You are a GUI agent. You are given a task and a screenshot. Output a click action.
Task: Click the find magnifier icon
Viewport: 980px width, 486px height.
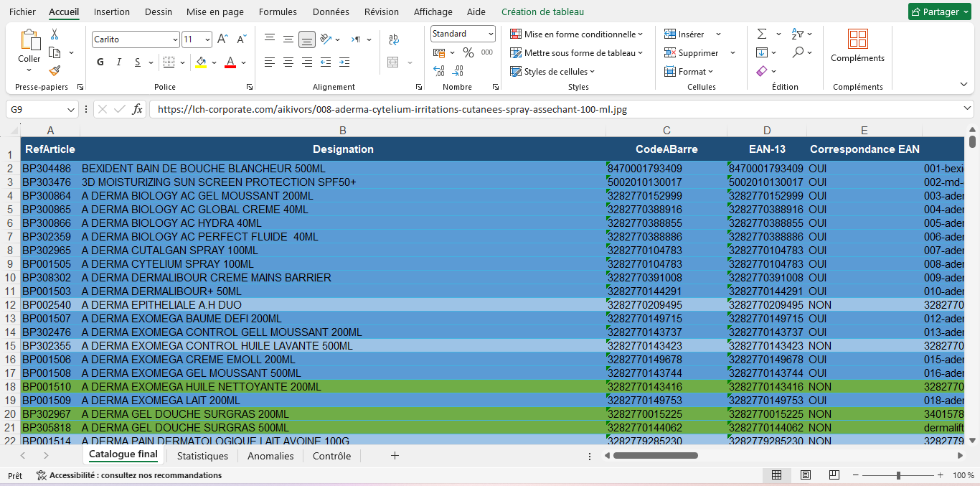(798, 52)
